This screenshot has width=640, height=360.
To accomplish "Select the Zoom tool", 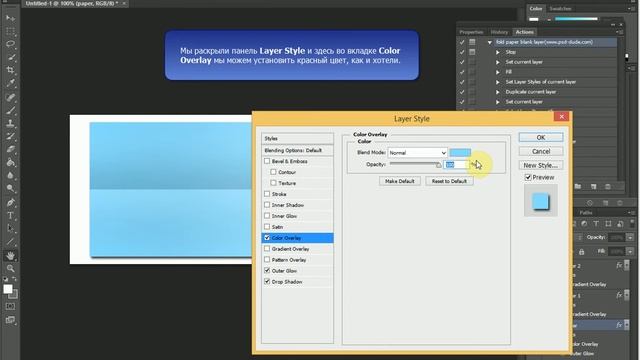I will [x=10, y=269].
